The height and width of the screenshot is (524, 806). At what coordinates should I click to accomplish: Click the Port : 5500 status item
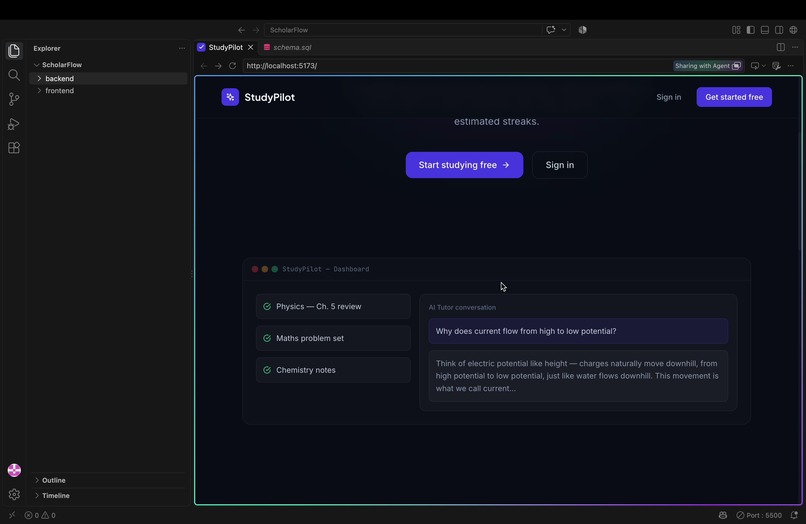point(759,515)
